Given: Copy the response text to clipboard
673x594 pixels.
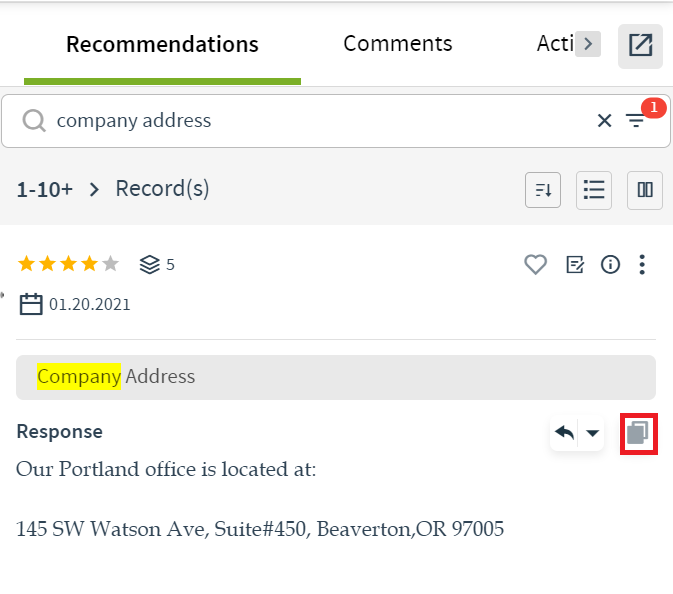Looking at the screenshot, I should (638, 433).
